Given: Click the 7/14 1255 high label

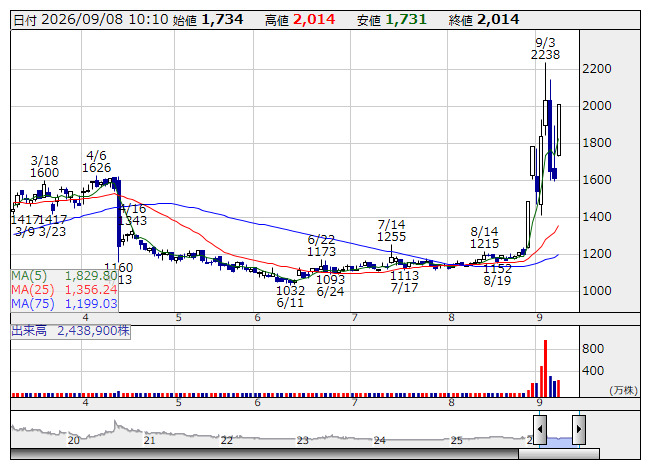Looking at the screenshot, I should point(391,230).
